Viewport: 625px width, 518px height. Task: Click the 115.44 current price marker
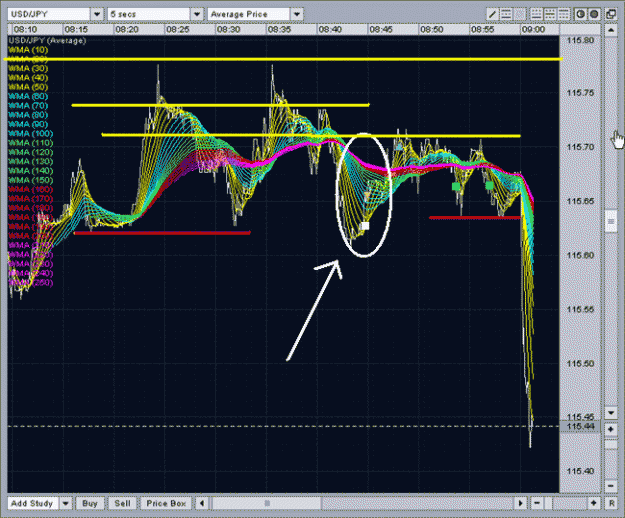coord(580,426)
